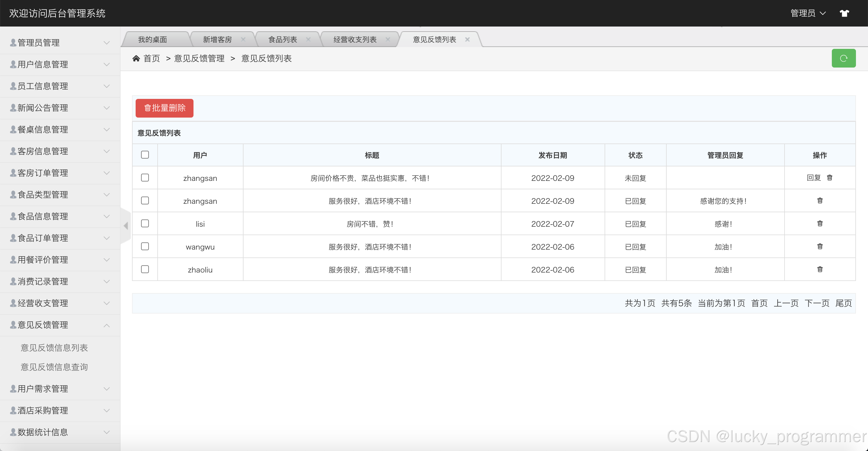Select the checkbox for zhaoliu's row
The image size is (868, 451).
click(x=145, y=269)
